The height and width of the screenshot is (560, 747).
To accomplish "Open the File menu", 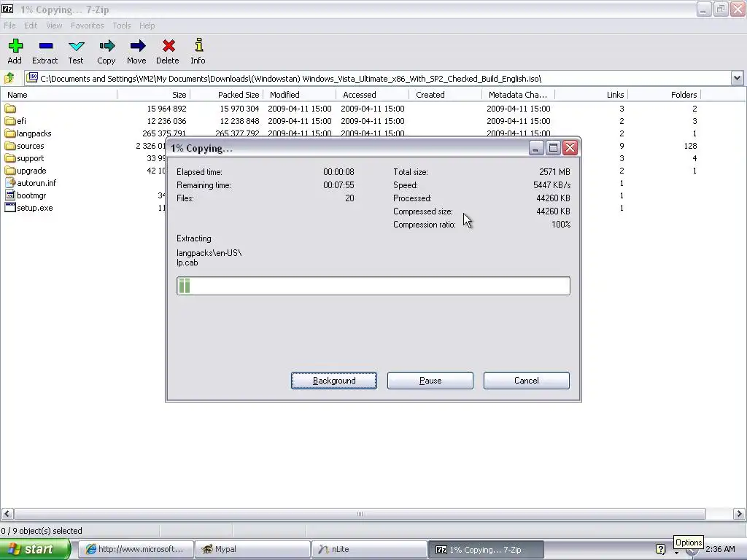I will point(9,26).
